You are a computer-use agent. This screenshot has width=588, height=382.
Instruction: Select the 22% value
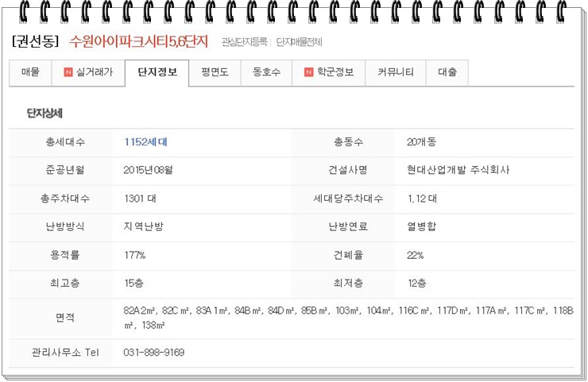point(416,255)
